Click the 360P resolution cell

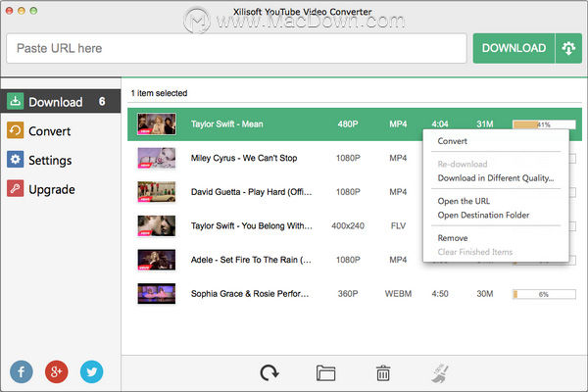pyautogui.click(x=348, y=293)
